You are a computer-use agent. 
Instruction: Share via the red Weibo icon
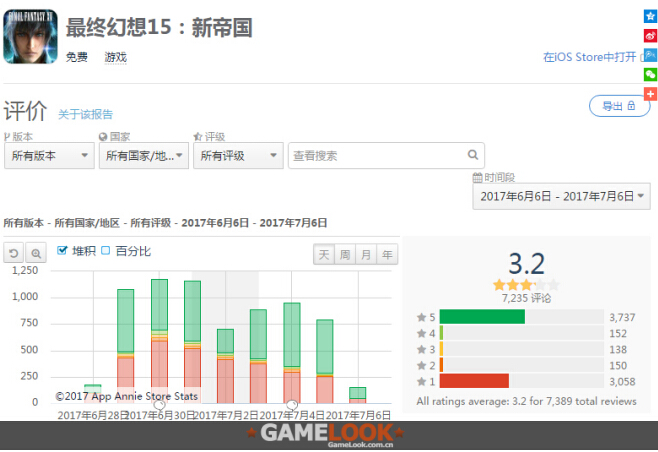[x=650, y=36]
